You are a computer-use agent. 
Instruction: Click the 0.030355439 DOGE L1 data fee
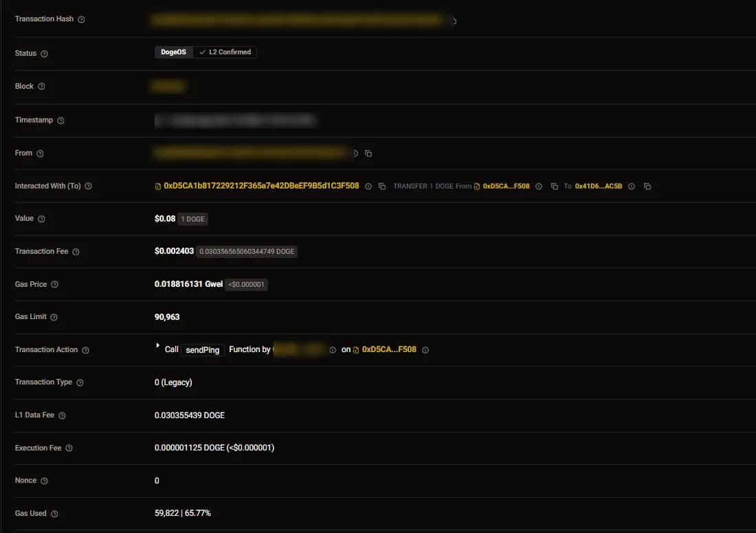190,415
